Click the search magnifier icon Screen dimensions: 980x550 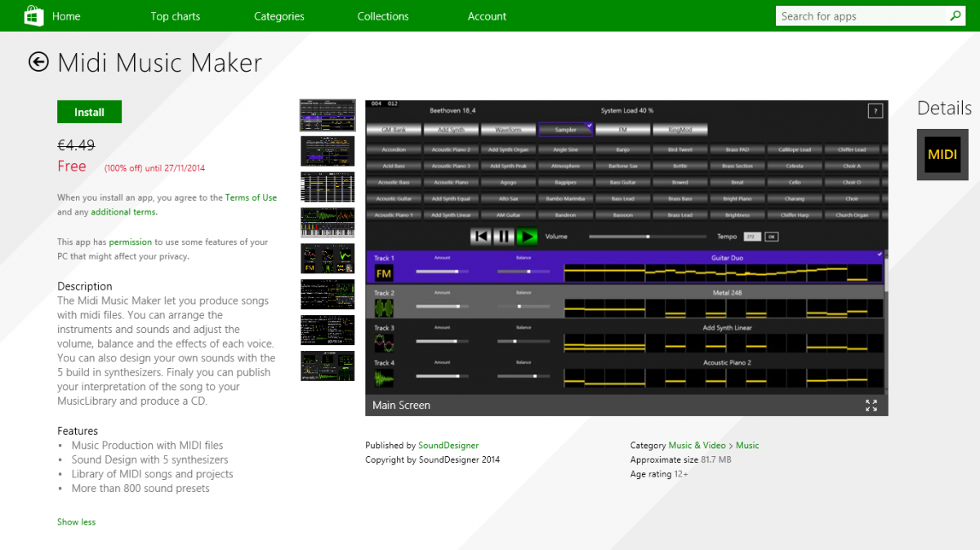coord(955,16)
